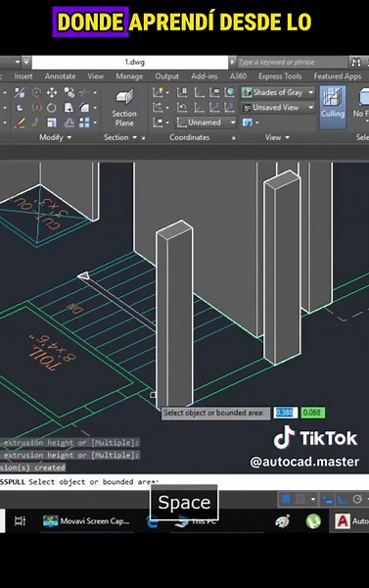Select the Array grid-squares tool in Modify
The image size is (369, 588).
coord(84,122)
